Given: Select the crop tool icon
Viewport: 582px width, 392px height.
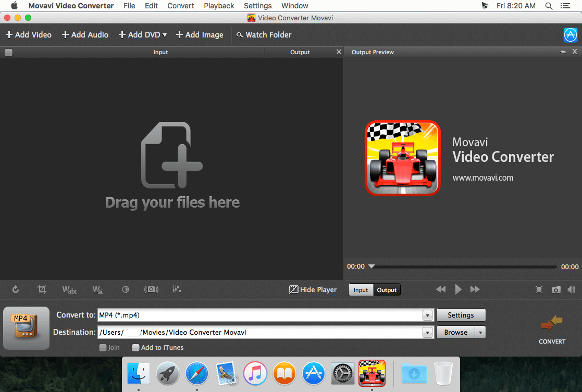Looking at the screenshot, I should coord(42,289).
